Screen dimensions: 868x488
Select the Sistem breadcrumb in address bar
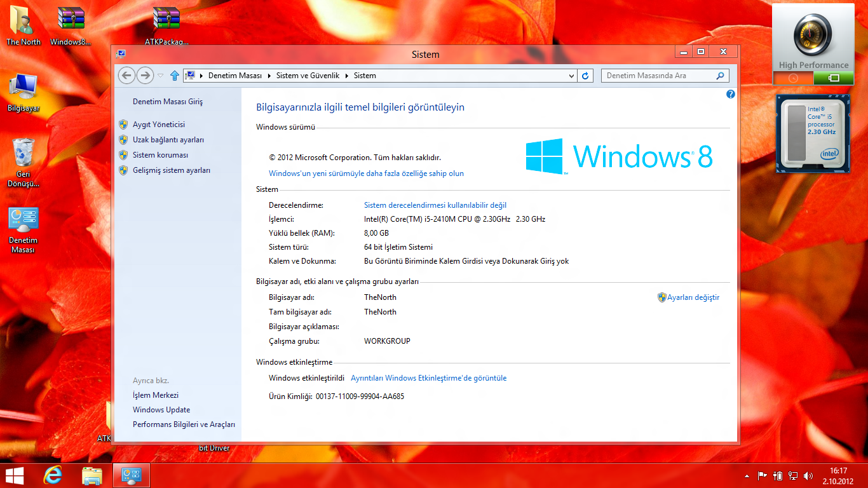coord(365,76)
